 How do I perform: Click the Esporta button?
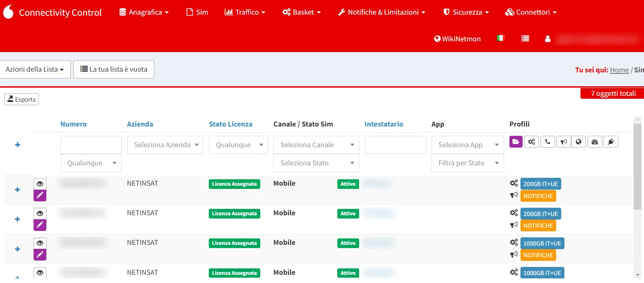click(22, 99)
